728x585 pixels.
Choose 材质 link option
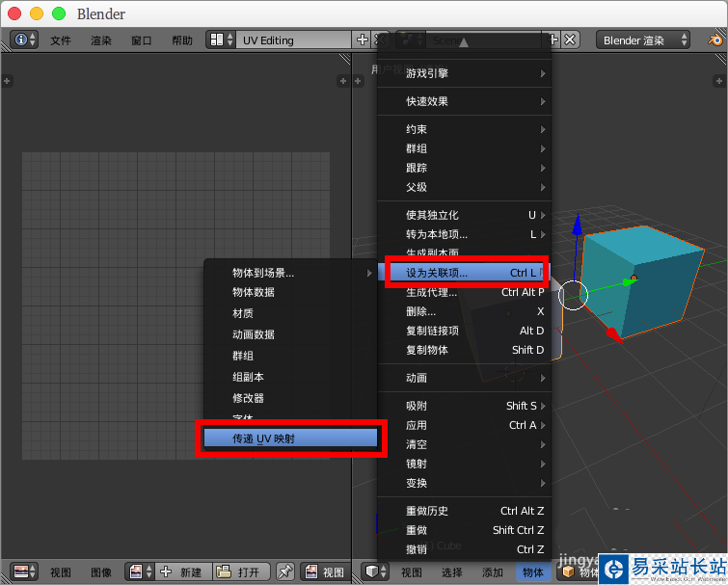(290, 313)
